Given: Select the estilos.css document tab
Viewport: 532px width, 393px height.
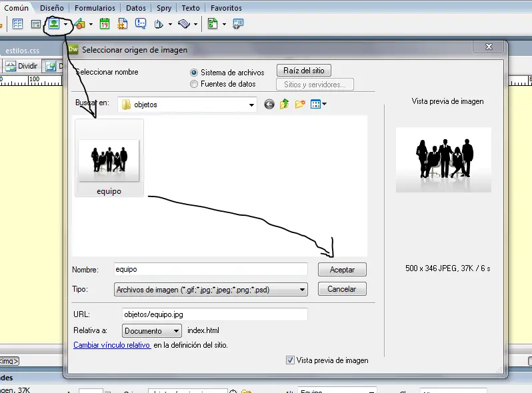Looking at the screenshot, I should pyautogui.click(x=23, y=51).
